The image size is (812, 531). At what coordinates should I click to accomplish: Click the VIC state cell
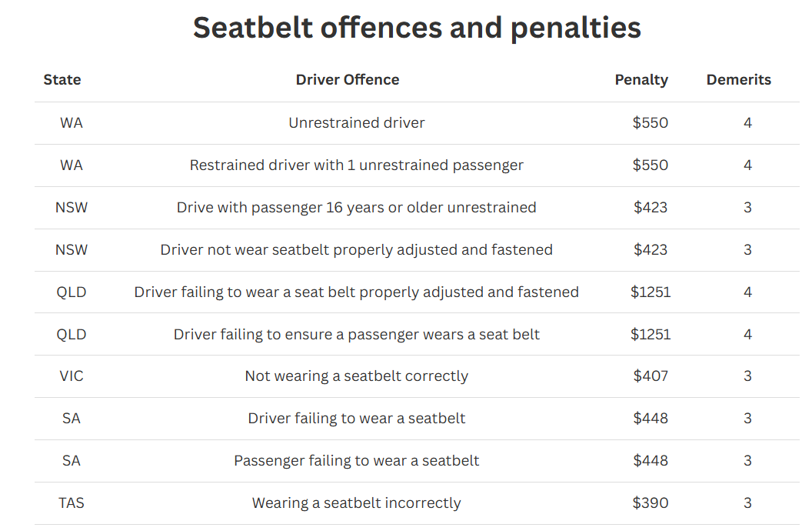coord(72,376)
